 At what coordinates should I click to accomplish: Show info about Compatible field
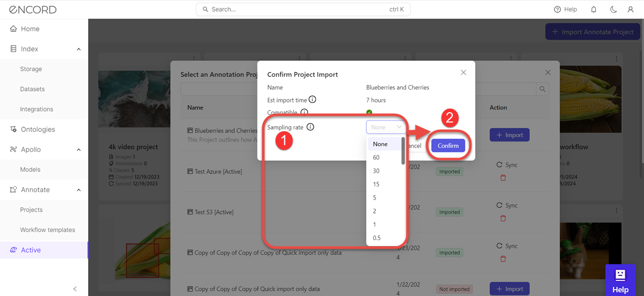pyautogui.click(x=304, y=112)
